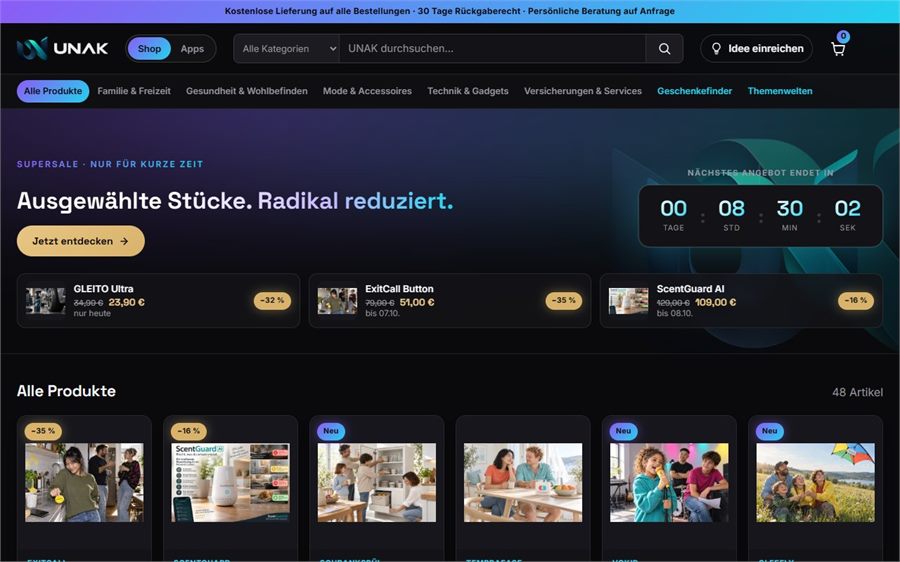Open the product image of a family at the white cabinet

[x=377, y=482]
